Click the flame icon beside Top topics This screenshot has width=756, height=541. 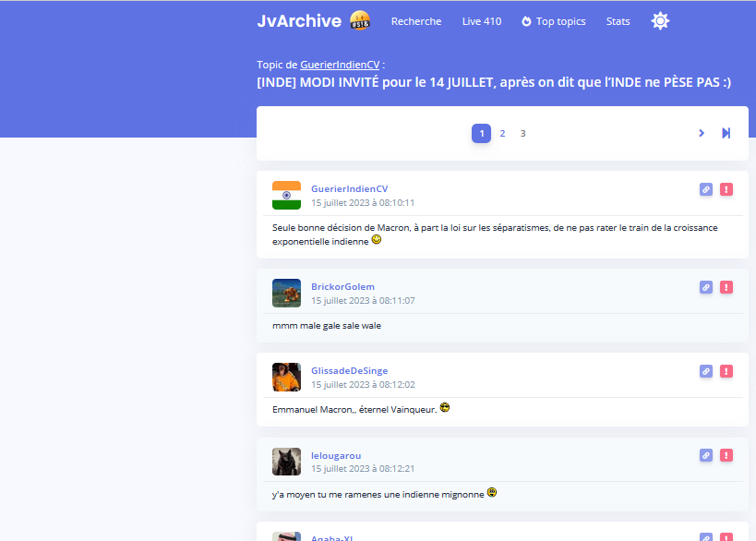pos(526,21)
